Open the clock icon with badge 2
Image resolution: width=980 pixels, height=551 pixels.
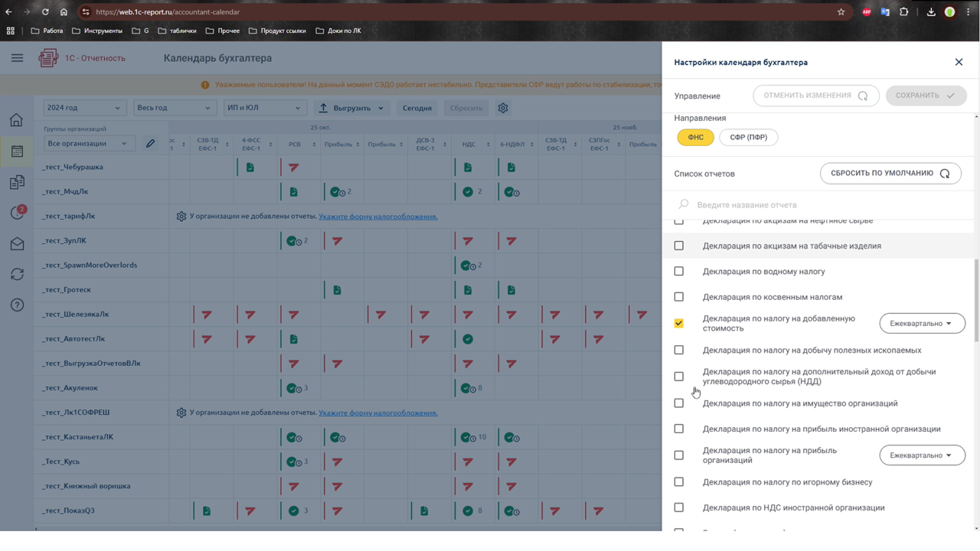click(17, 214)
